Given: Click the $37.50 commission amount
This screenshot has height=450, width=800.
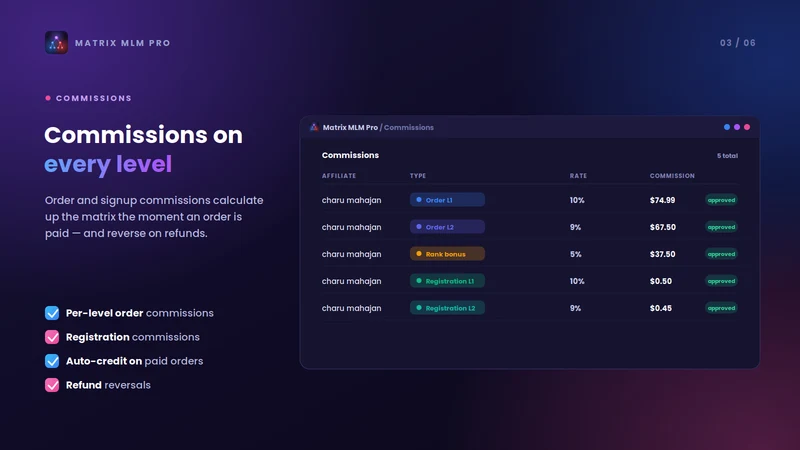Looking at the screenshot, I should coord(662,254).
